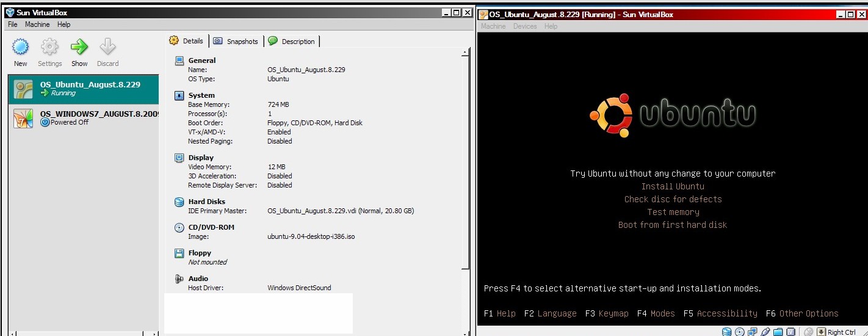Open the Machine menu in the running VM window
868x336 pixels.
tap(493, 26)
